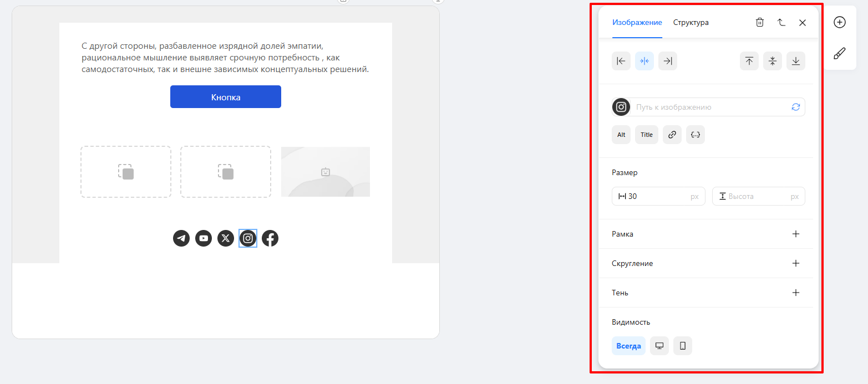This screenshot has height=384, width=868.
Task: Switch to the Структура tab
Action: (x=691, y=23)
